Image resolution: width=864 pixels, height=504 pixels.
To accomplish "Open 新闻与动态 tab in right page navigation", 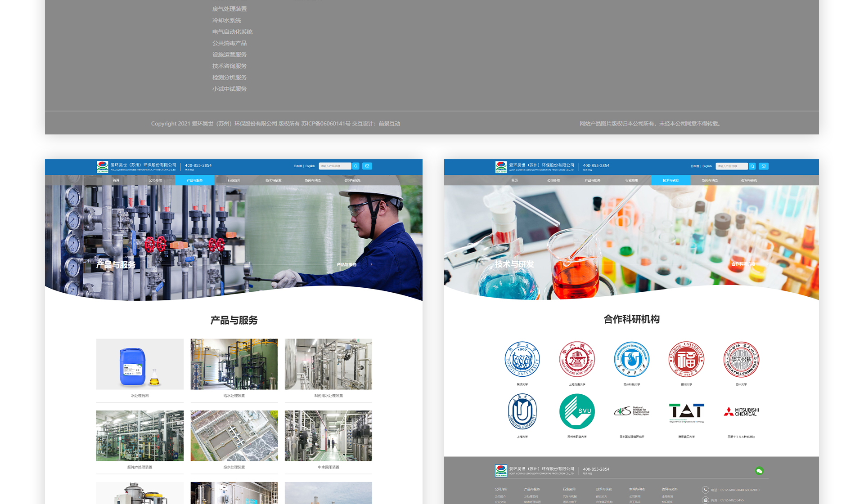I will click(710, 180).
